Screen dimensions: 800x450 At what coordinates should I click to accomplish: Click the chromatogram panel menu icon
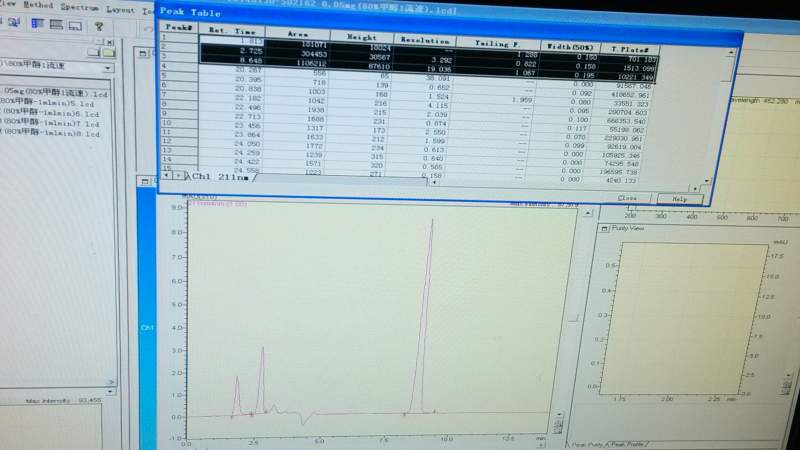tap(145, 181)
